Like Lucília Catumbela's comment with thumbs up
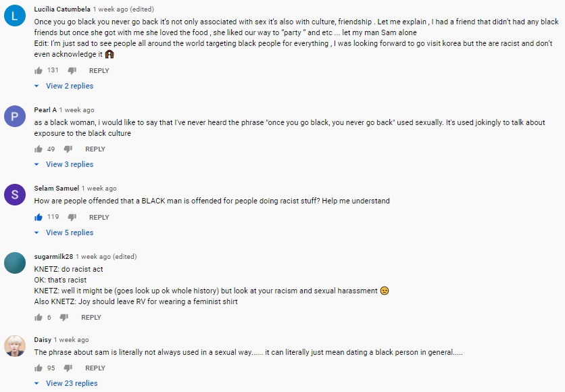Image resolution: width=565 pixels, height=392 pixels. point(39,70)
